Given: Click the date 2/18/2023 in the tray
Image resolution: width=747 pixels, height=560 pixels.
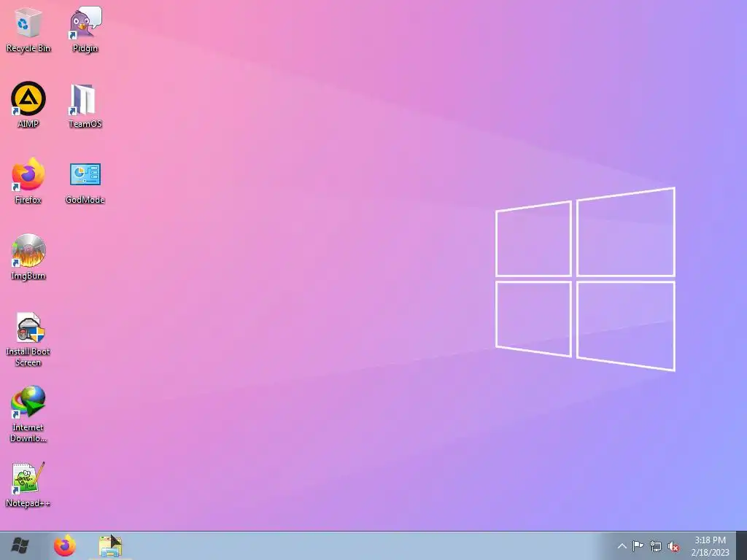Looking at the screenshot, I should click(x=710, y=553).
